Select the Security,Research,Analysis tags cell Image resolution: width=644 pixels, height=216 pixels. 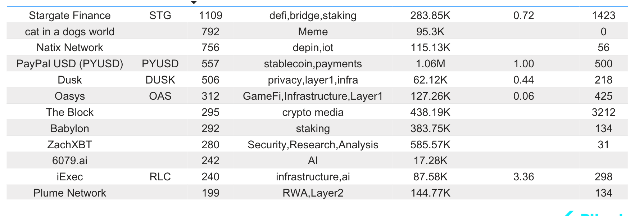point(313,145)
